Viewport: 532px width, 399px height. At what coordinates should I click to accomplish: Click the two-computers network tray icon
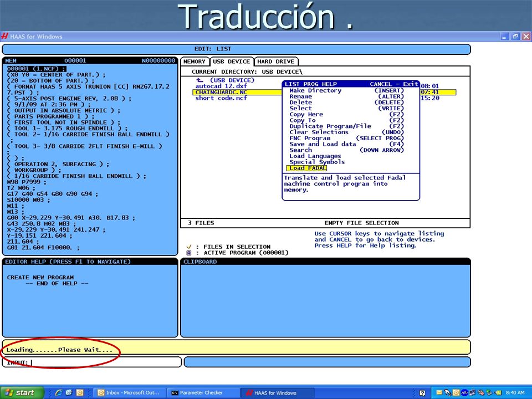(x=472, y=392)
